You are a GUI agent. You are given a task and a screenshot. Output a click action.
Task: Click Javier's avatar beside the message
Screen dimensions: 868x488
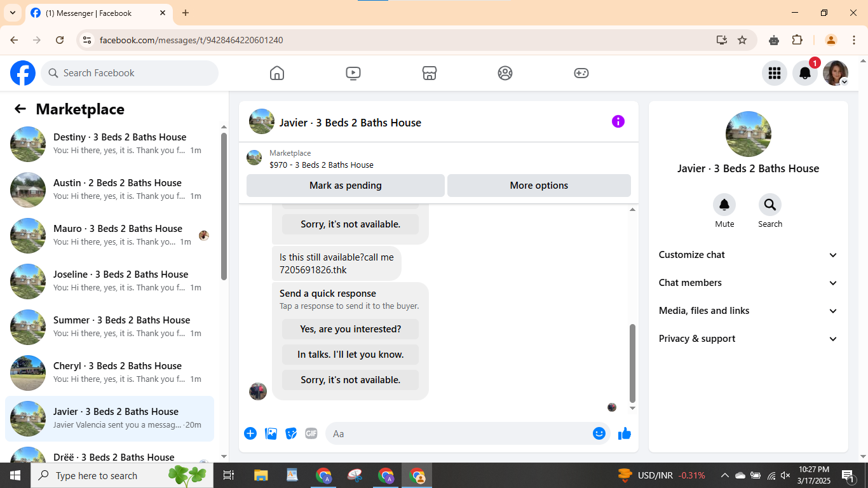click(258, 391)
